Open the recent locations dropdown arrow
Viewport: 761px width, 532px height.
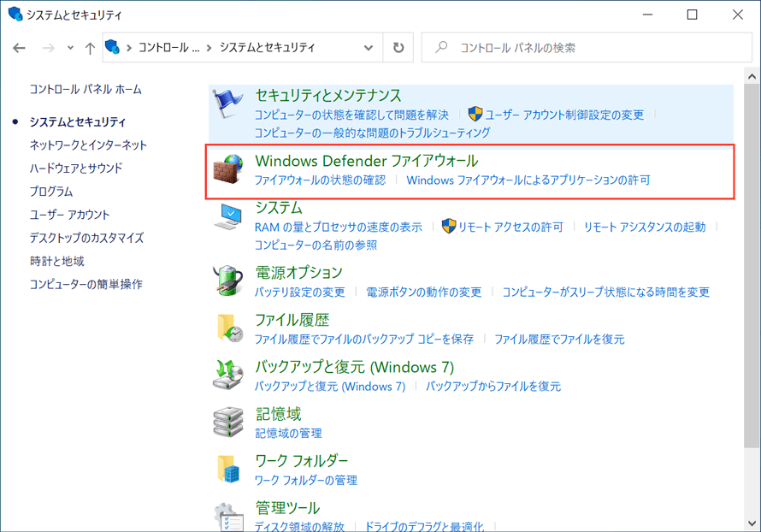coord(70,48)
